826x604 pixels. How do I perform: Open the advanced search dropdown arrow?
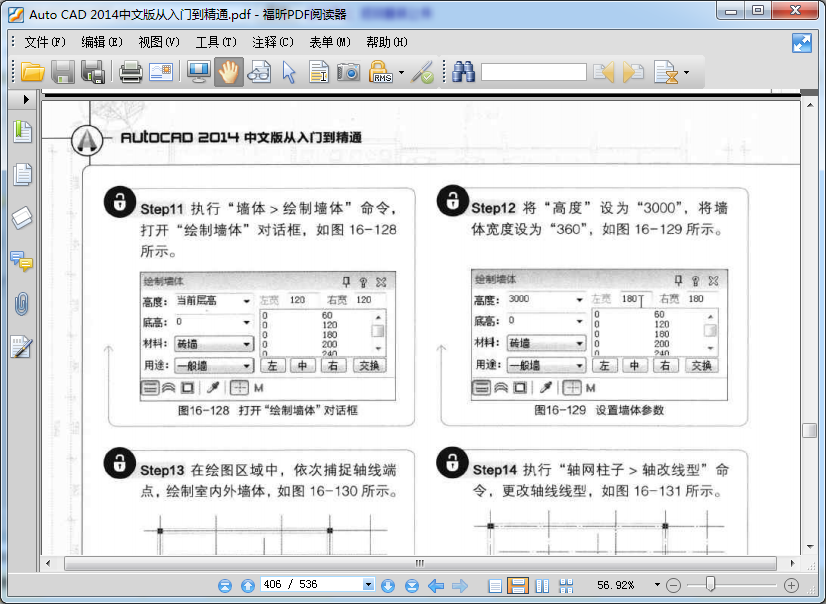pyautogui.click(x=686, y=72)
